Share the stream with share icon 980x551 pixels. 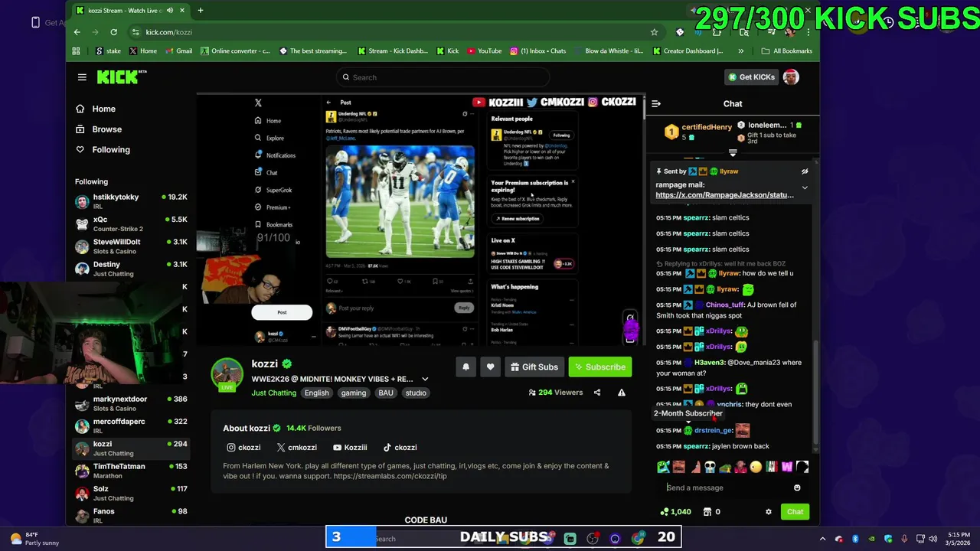pyautogui.click(x=597, y=393)
